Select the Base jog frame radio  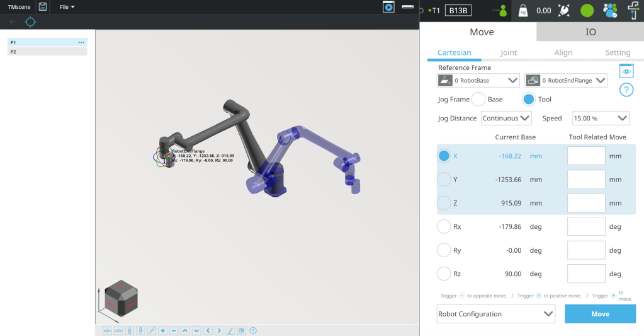[x=478, y=99]
